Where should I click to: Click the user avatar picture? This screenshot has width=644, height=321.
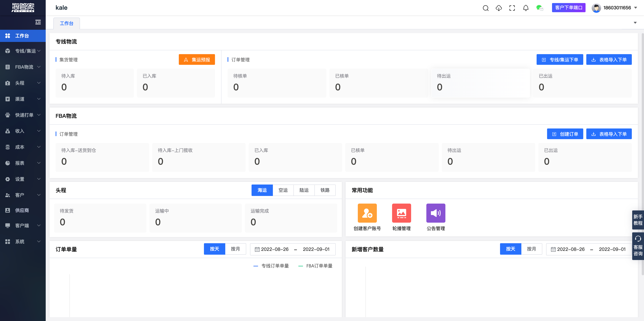(596, 8)
